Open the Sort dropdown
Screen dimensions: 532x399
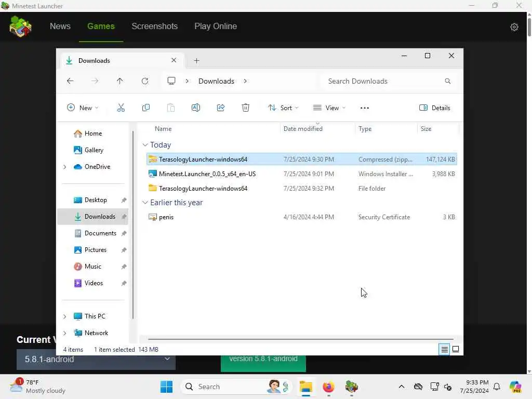coord(283,108)
